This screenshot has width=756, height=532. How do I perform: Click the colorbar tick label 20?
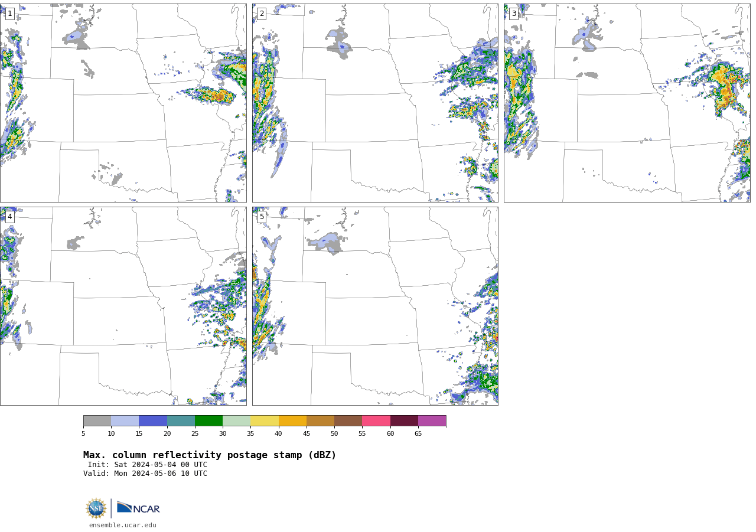167,434
